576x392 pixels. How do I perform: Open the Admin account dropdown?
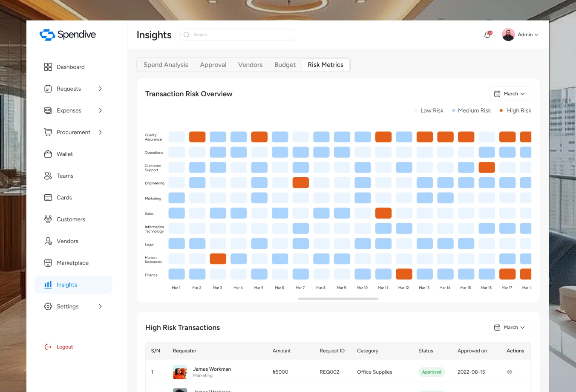(x=520, y=35)
